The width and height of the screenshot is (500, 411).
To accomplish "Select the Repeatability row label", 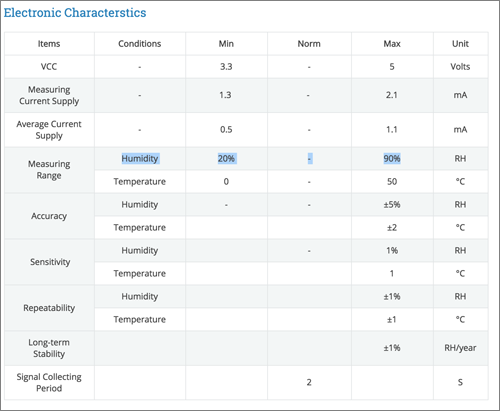I will [49, 308].
